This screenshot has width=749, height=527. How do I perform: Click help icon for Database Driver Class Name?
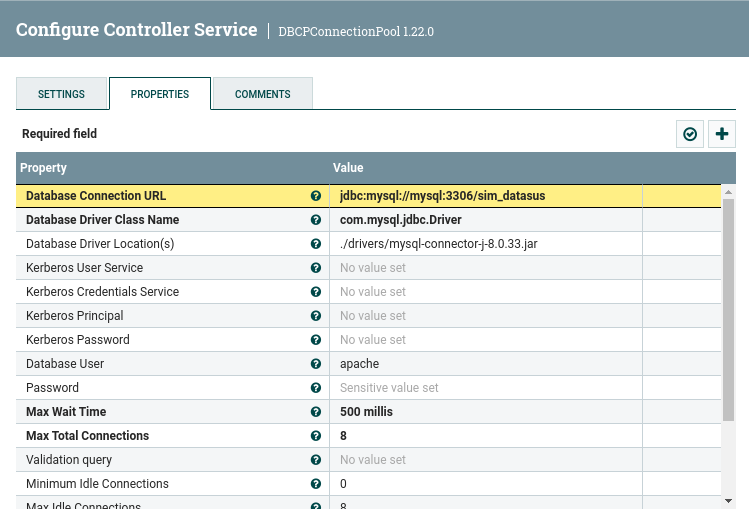(x=316, y=220)
